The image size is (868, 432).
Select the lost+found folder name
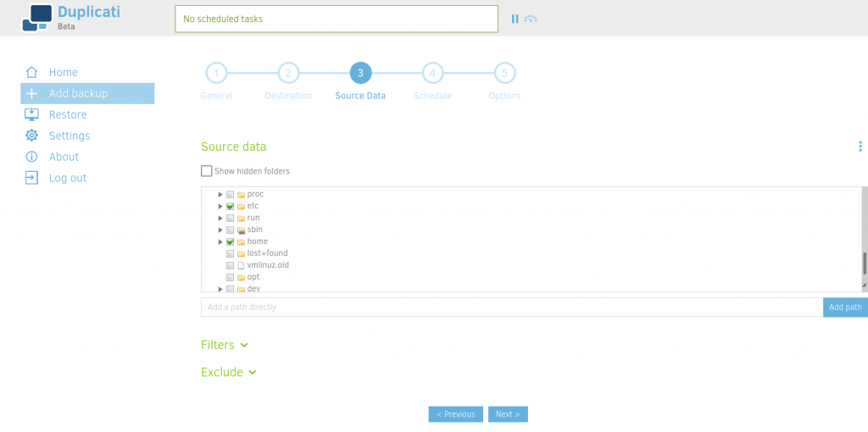click(x=267, y=253)
